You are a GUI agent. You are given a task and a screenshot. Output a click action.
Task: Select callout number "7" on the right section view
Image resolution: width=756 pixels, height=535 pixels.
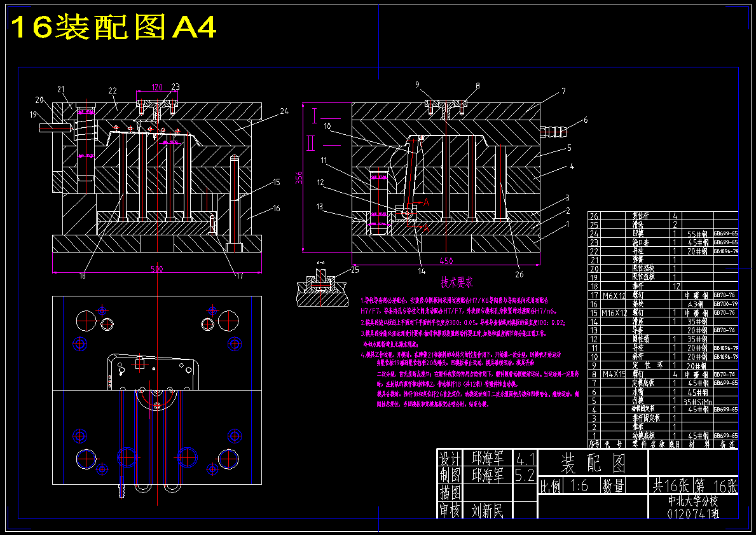coord(563,91)
